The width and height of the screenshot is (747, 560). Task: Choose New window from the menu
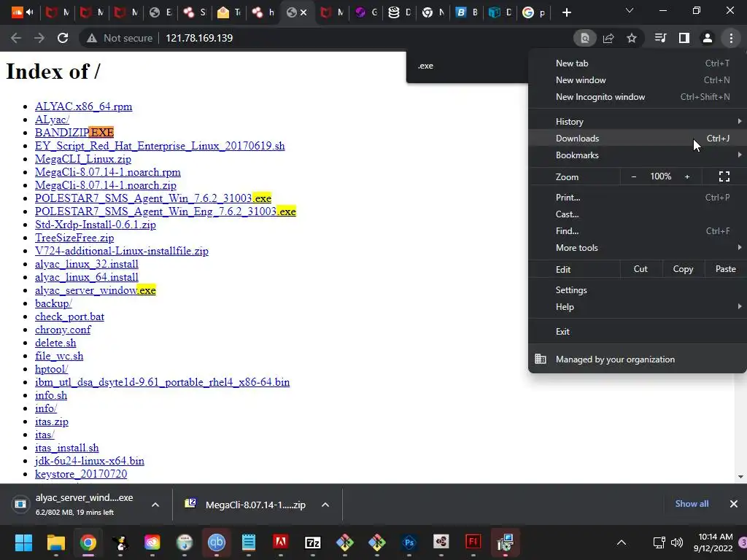pos(638,80)
